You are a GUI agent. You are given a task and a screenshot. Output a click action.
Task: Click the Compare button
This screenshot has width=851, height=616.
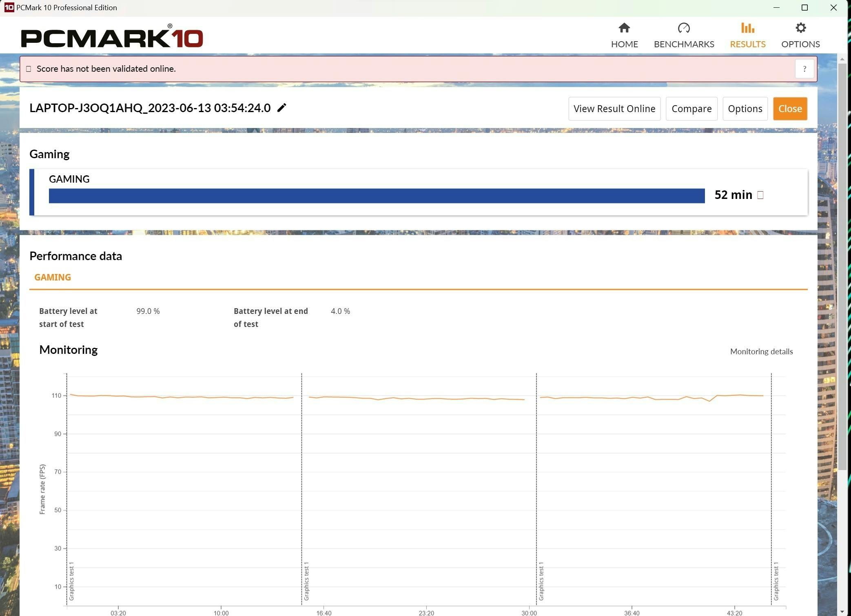pyautogui.click(x=691, y=109)
